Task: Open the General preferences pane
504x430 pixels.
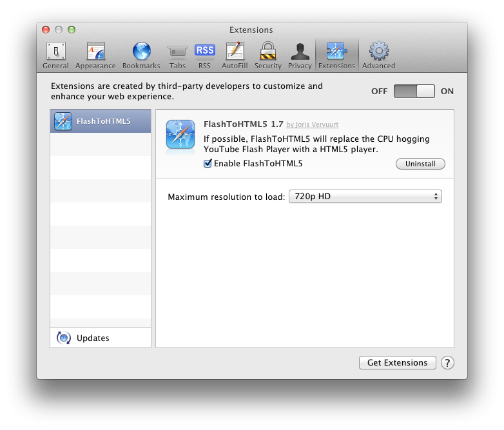Action: pos(55,55)
